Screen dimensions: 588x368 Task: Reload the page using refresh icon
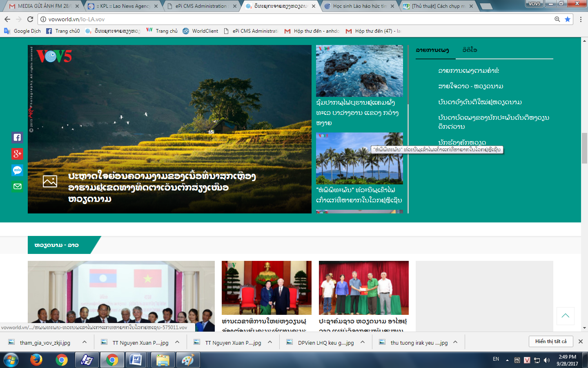pos(30,19)
